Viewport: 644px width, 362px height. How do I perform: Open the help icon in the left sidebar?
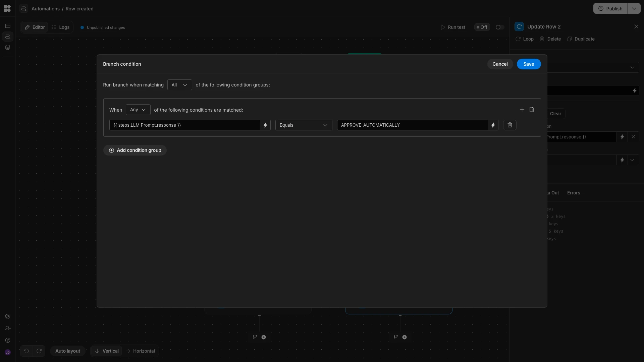point(8,340)
